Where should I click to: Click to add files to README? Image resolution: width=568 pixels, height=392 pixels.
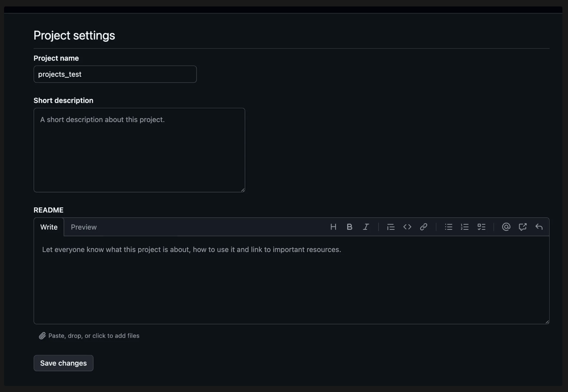point(93,335)
